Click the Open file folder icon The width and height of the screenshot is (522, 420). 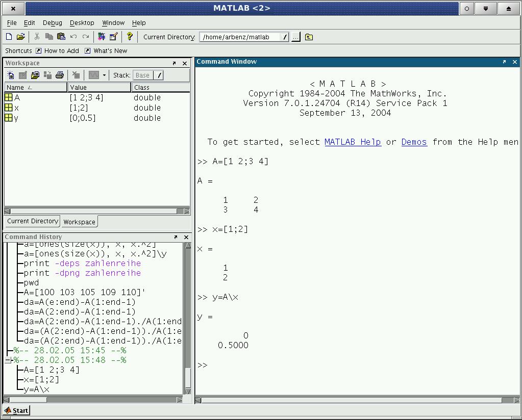[21, 37]
